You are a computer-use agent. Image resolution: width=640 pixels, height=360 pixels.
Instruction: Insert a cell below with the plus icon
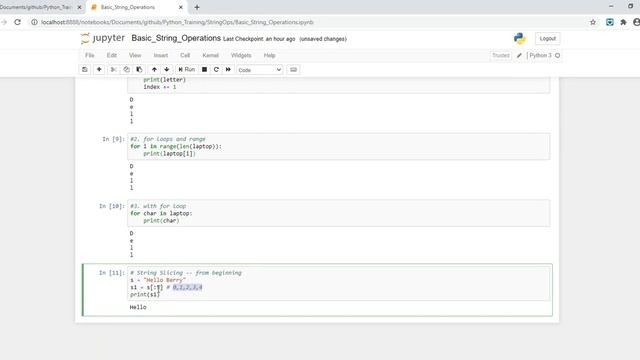point(99,70)
